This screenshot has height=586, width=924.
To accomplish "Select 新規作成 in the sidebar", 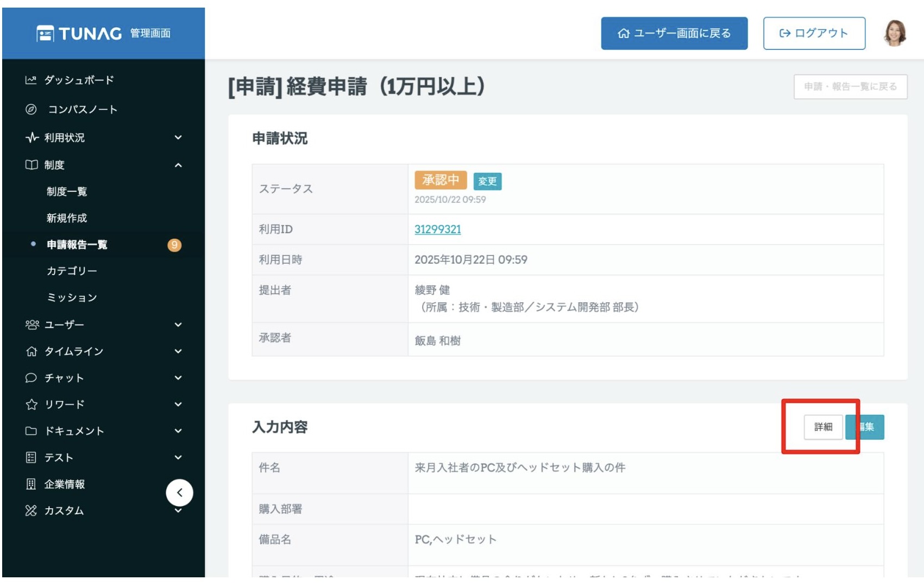I will 67,218.
